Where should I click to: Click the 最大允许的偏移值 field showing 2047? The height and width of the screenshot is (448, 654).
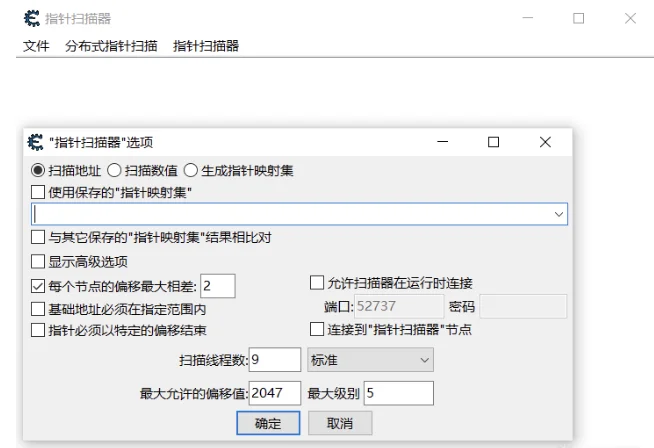point(275,393)
